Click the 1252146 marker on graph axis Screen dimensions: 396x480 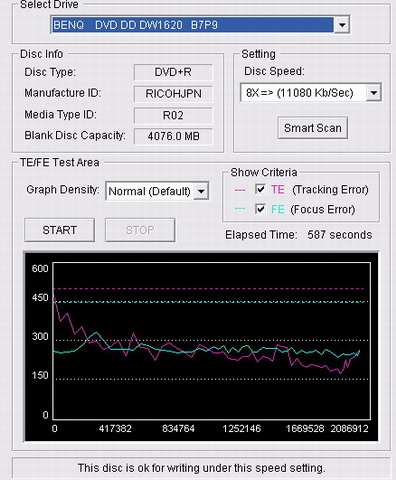pos(242,429)
